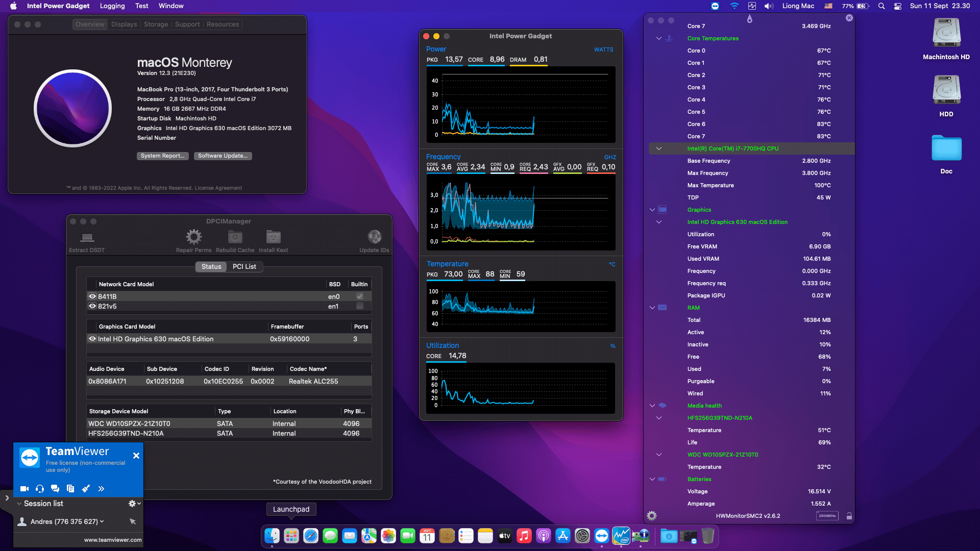This screenshot has height=551, width=980.
Task: Collapse the Graphics group in HWMonitor
Action: coord(652,210)
